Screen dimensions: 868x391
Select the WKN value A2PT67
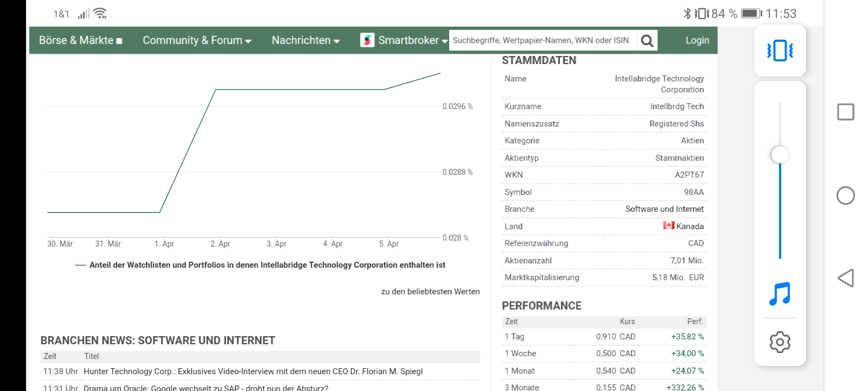pos(689,175)
